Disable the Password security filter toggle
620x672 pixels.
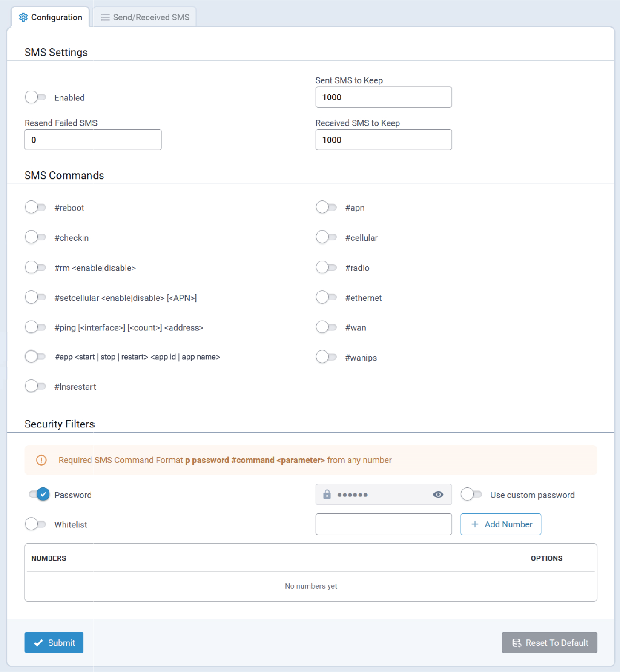coord(39,494)
